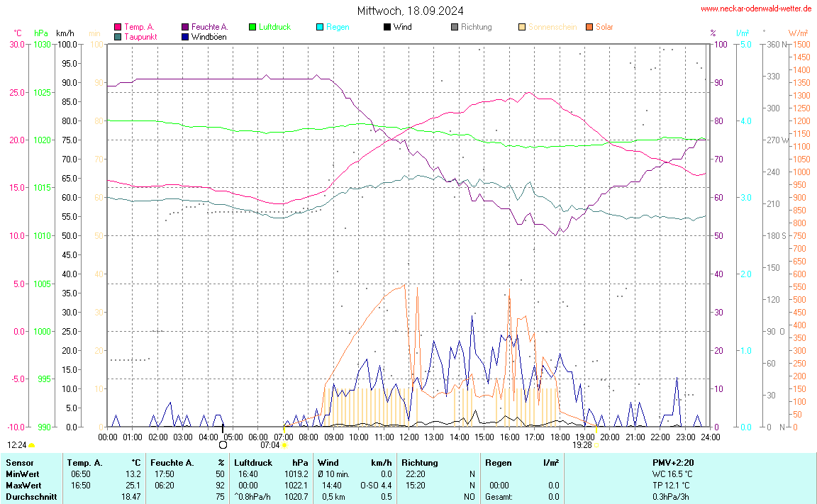Click the dark blue Windböen legend square
Screen dimensions: 817x504
(185, 36)
